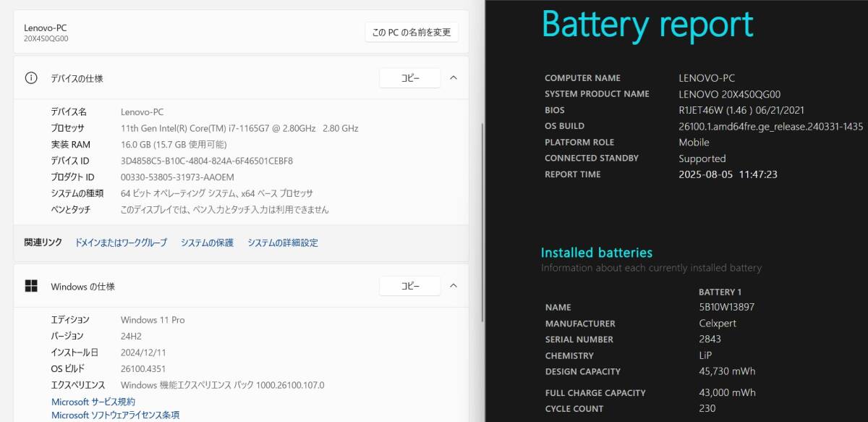Click the settings page vertical scrollbar
The width and height of the screenshot is (868, 422).
[x=483, y=217]
